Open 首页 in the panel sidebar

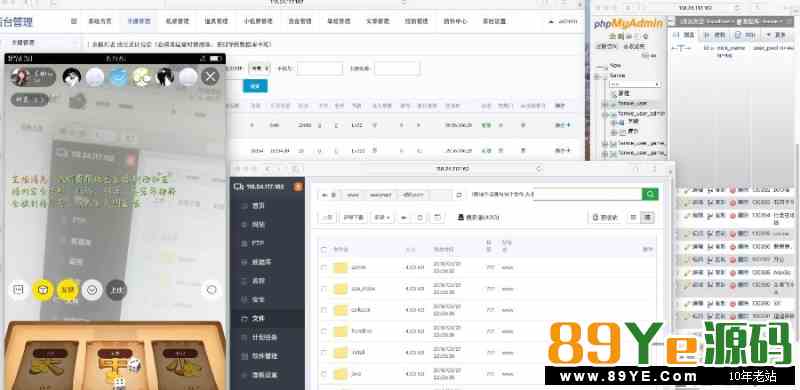[258, 205]
